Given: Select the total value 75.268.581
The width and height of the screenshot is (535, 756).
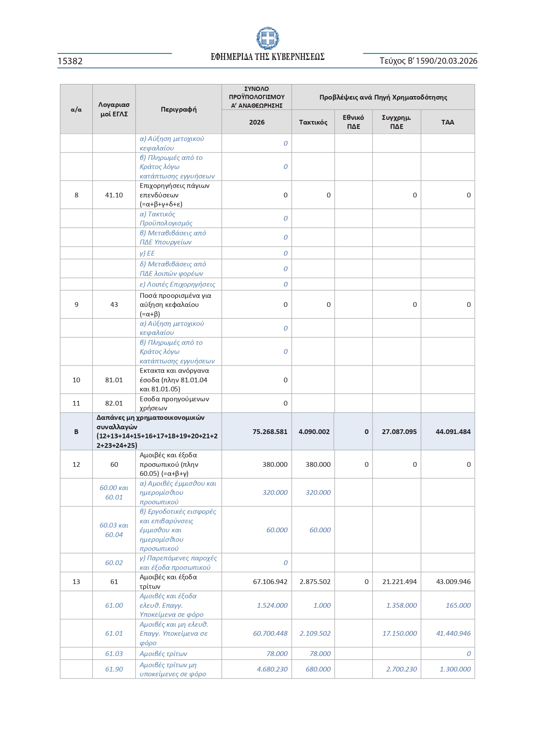Looking at the screenshot, I should [270, 432].
